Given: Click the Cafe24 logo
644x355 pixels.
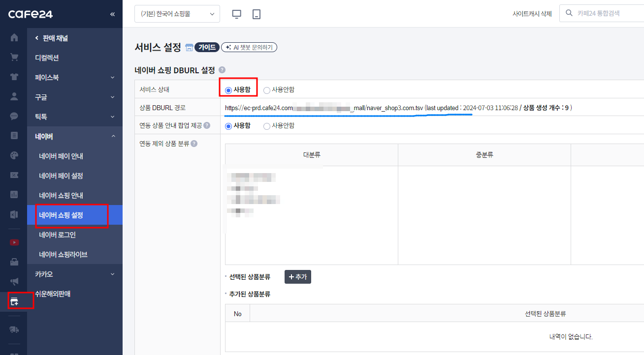Looking at the screenshot, I should pos(31,14).
